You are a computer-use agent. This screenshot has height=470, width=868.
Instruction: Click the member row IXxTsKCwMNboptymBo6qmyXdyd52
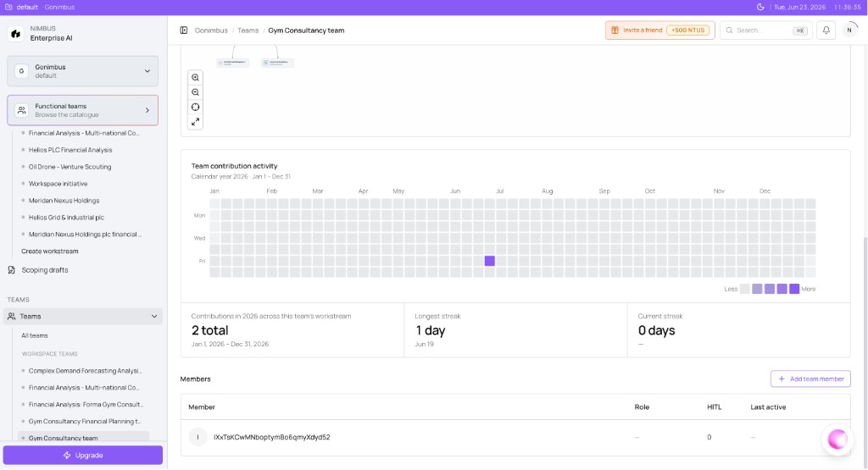tap(515, 437)
